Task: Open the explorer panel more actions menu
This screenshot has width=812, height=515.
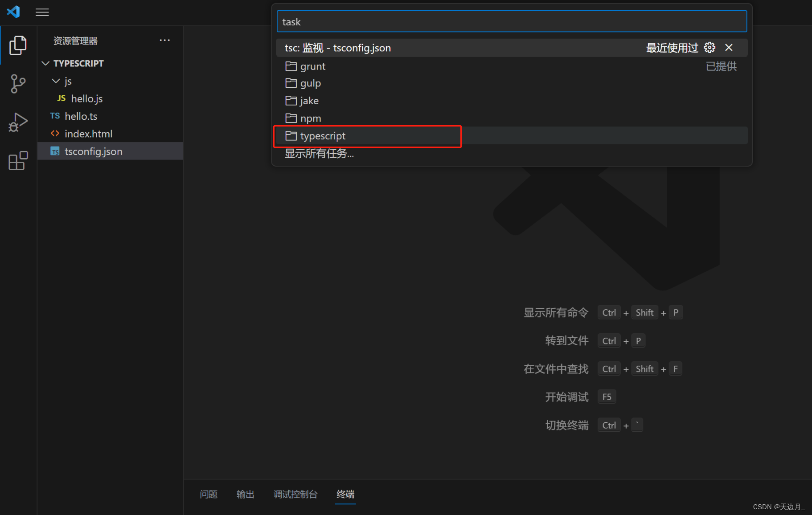Action: [165, 40]
